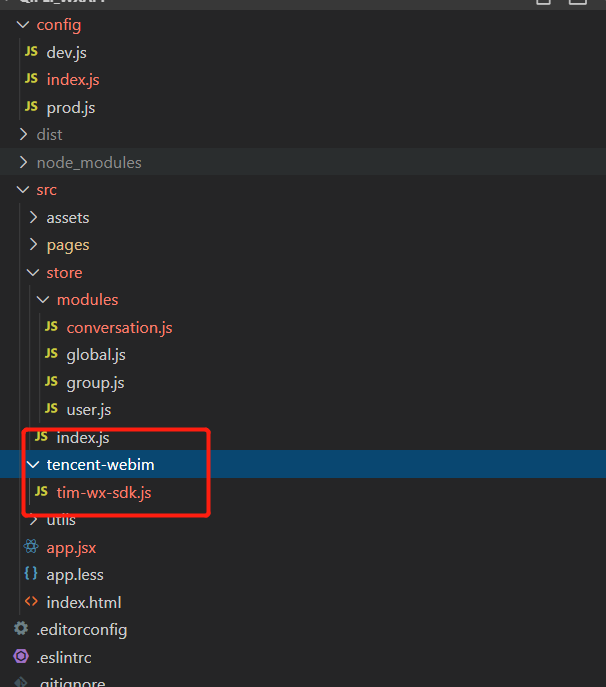Click the React icon beside app.jsx
Screen dimensions: 606x687
[x=31, y=546]
